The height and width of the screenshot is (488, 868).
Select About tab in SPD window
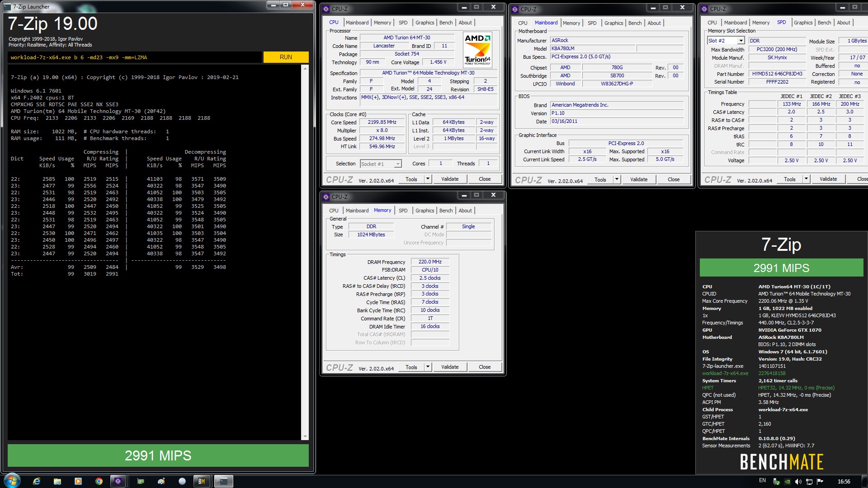pyautogui.click(x=843, y=23)
